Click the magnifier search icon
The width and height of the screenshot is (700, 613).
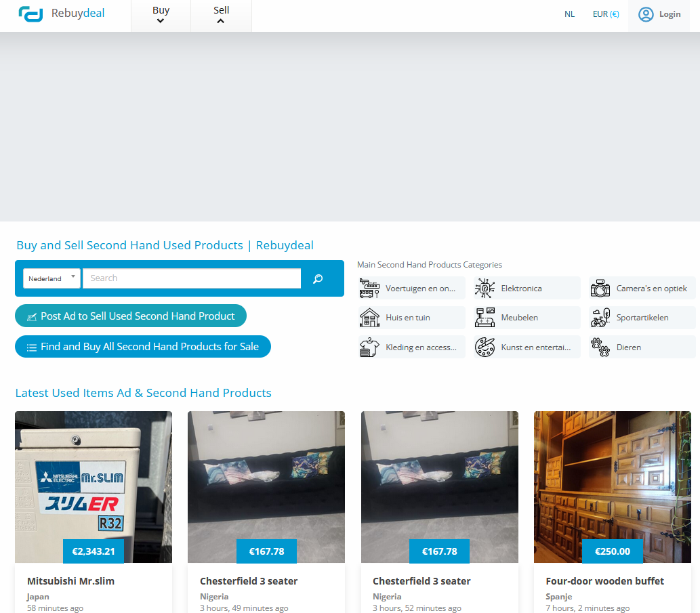[318, 278]
